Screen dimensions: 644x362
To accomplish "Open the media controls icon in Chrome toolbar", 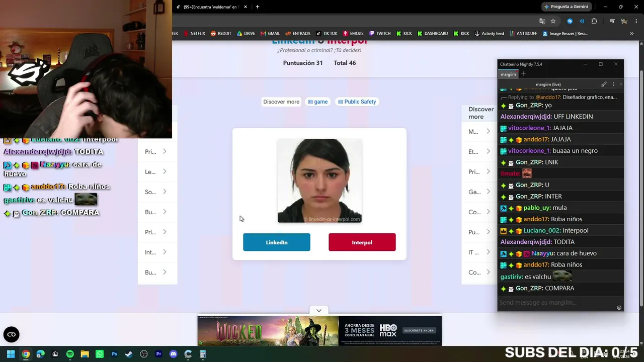I will (x=612, y=21).
